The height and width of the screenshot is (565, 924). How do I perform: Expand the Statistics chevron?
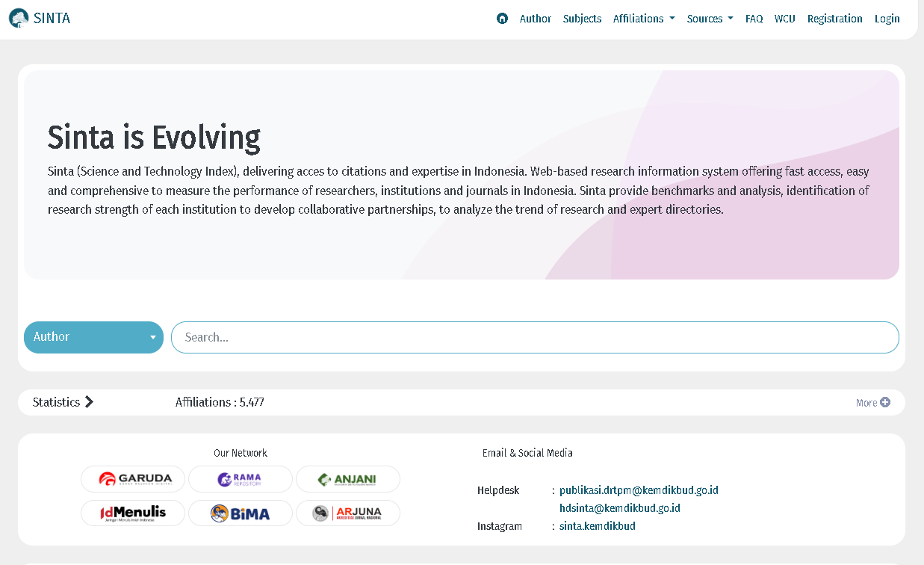point(89,402)
